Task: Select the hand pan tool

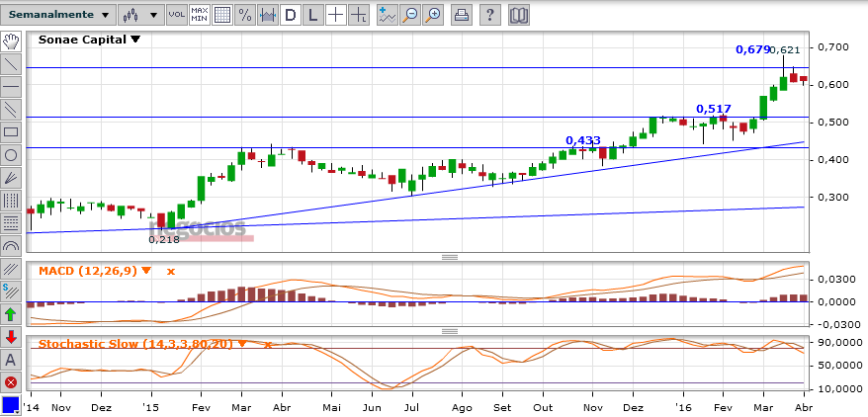Action: point(11,42)
